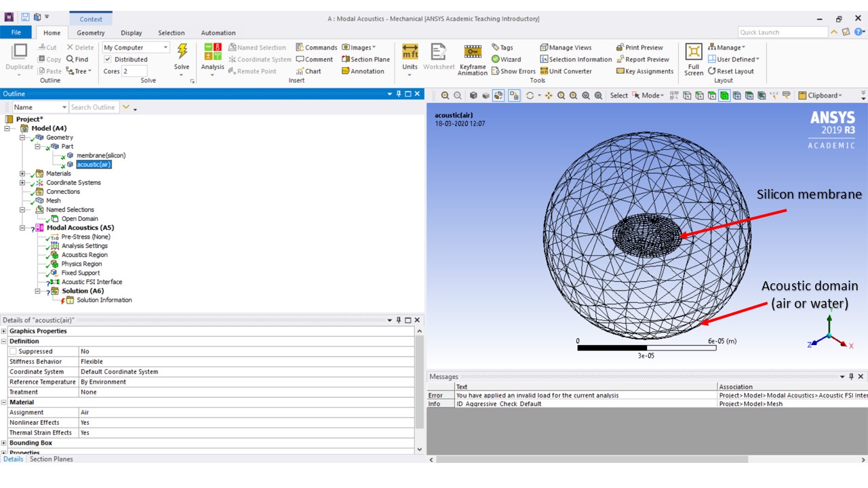Add an Annotation

362,71
